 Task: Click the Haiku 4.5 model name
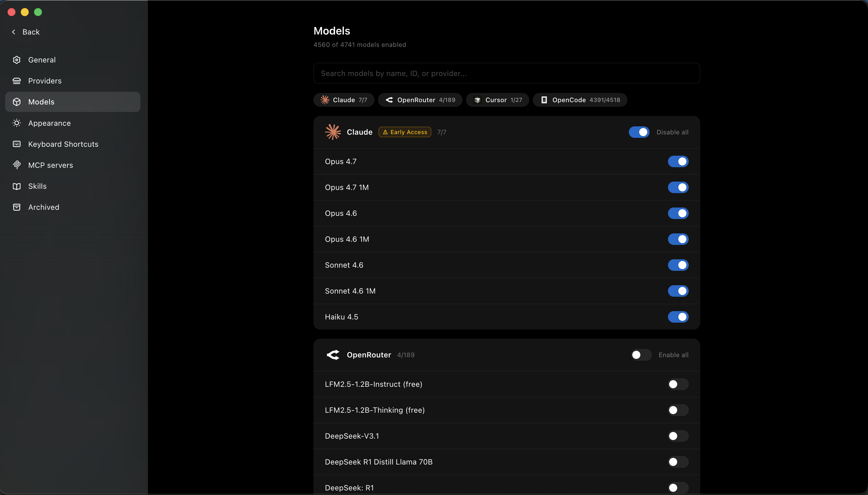(x=341, y=317)
